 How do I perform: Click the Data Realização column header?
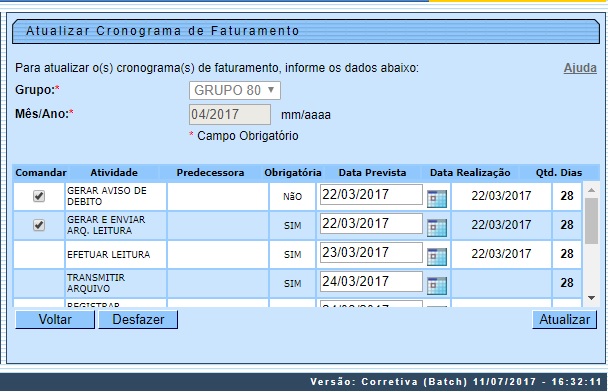pos(470,173)
